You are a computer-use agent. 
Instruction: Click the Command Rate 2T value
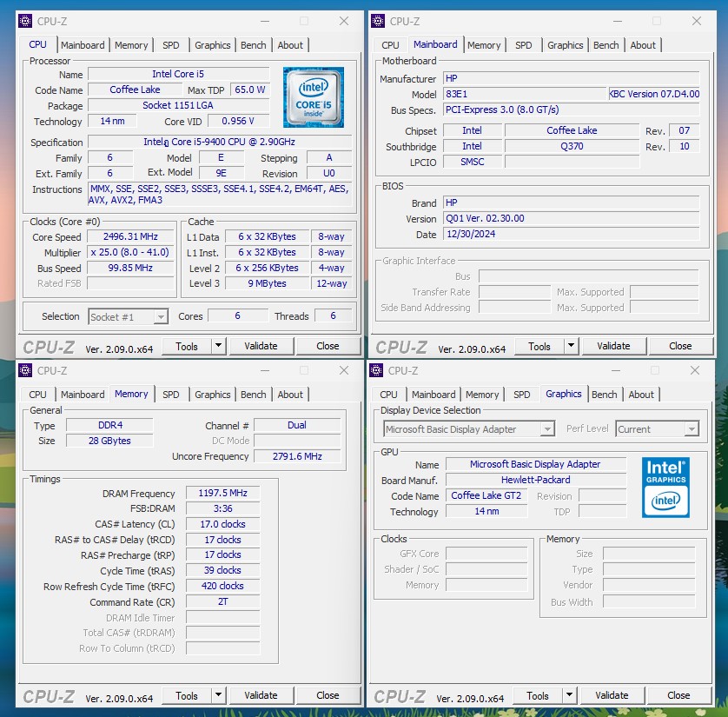coord(223,601)
